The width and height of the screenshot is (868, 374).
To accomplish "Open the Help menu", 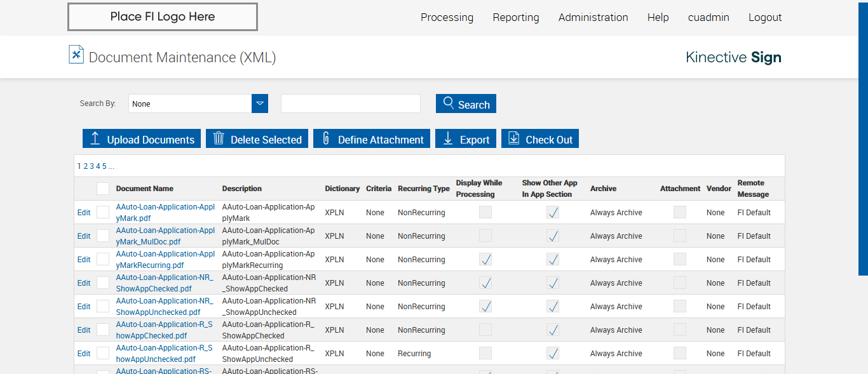I will tap(658, 18).
